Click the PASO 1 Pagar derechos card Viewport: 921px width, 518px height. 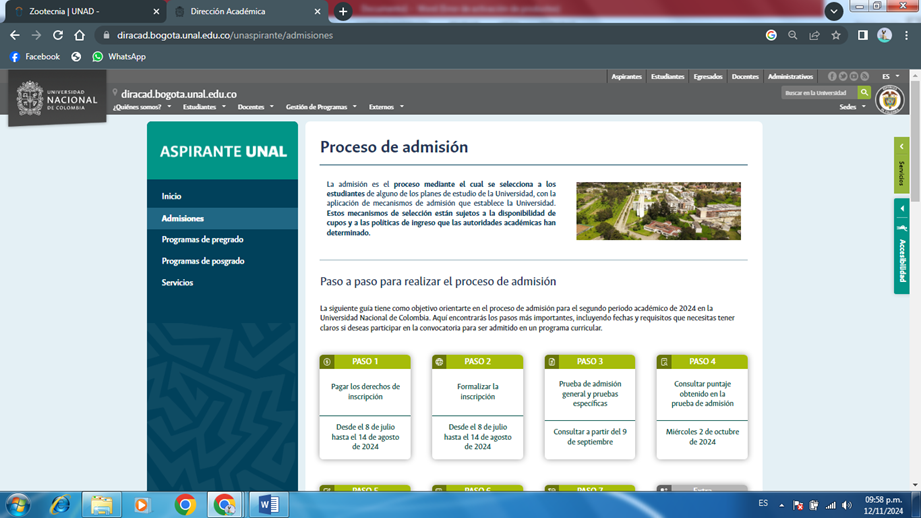(x=365, y=407)
